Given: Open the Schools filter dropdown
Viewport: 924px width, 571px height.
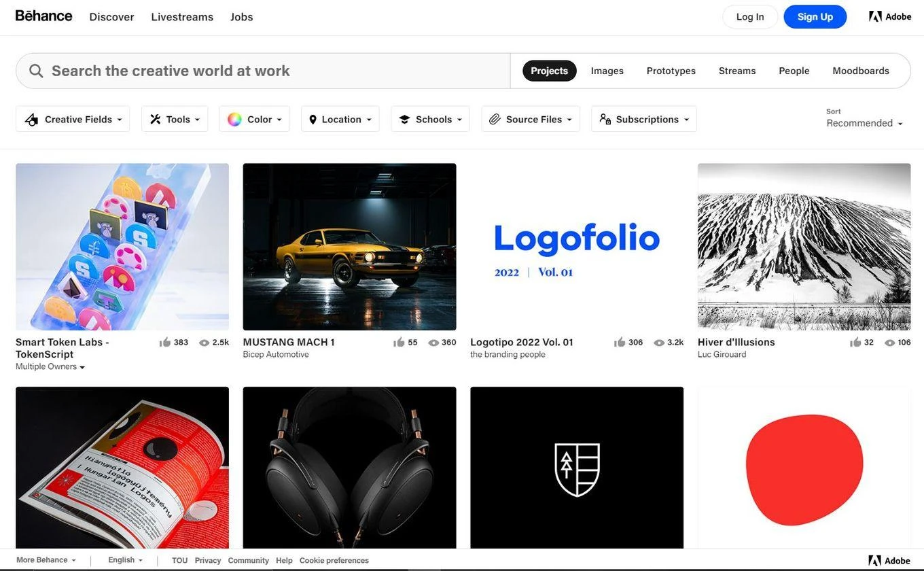Looking at the screenshot, I should 431,119.
